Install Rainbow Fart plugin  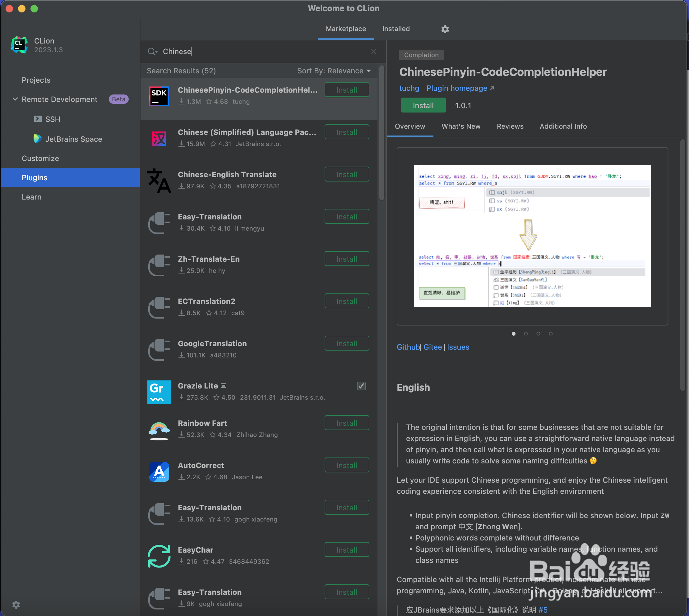347,423
